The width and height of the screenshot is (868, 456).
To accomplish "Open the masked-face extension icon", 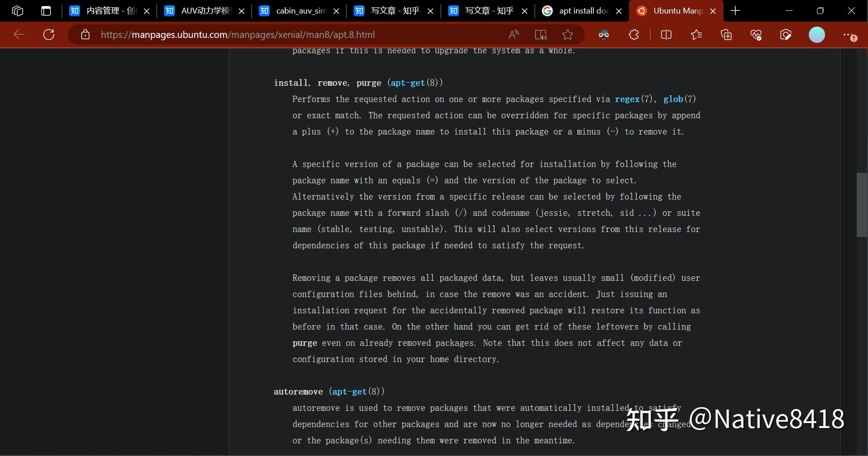I will click(604, 35).
